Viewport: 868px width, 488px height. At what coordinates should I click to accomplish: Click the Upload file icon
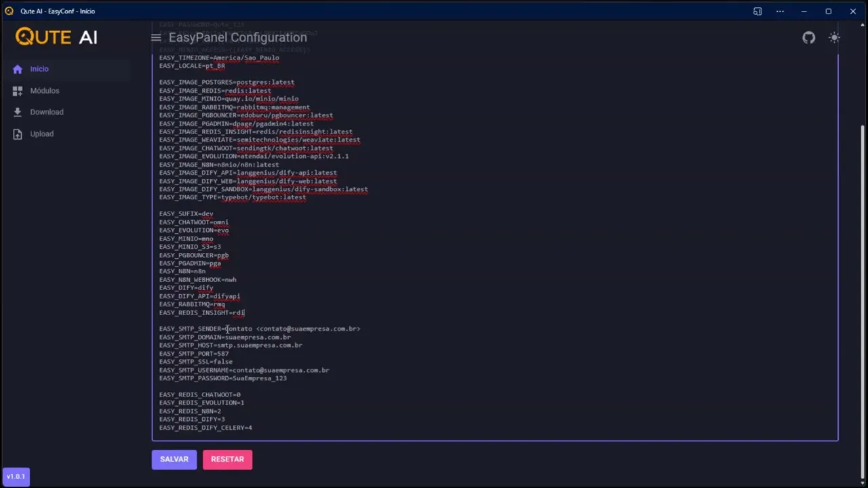pos(18,134)
